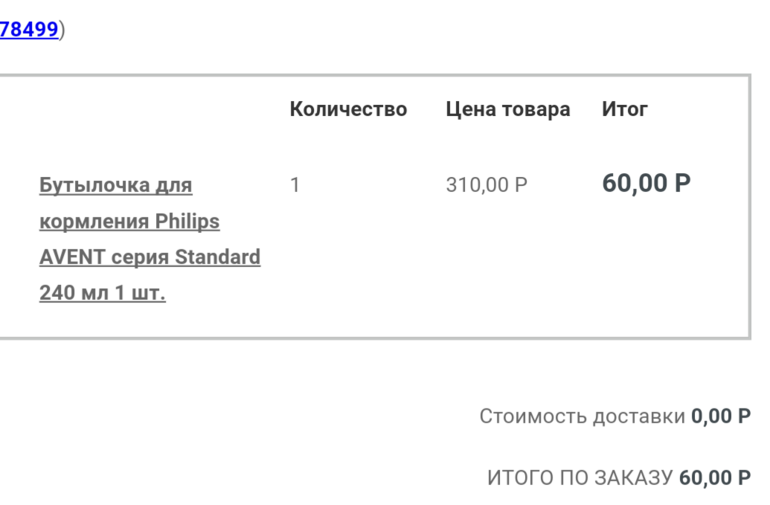Viewport: 770px width, 505px height.
Task: Click the order grand total 60,00 Р
Action: tap(715, 478)
